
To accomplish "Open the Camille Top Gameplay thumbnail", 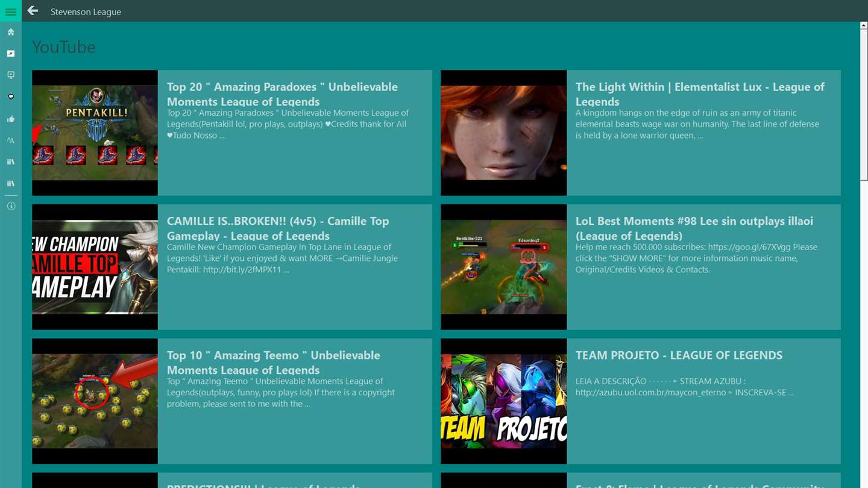I will [95, 267].
